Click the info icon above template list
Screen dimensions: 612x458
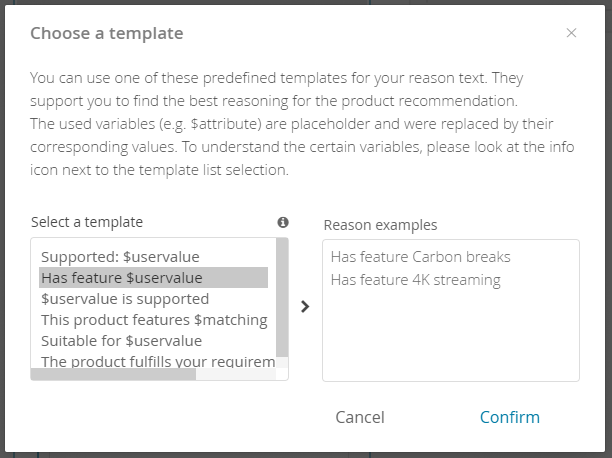283,222
